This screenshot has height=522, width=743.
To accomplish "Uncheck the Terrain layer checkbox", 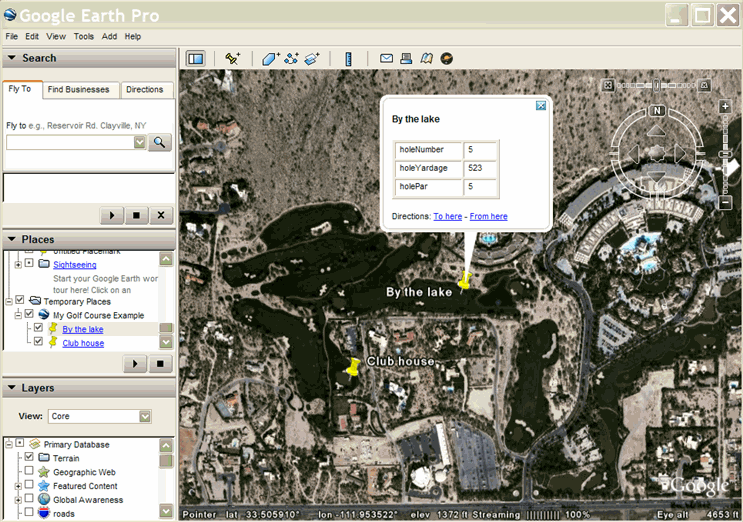I will 29,458.
